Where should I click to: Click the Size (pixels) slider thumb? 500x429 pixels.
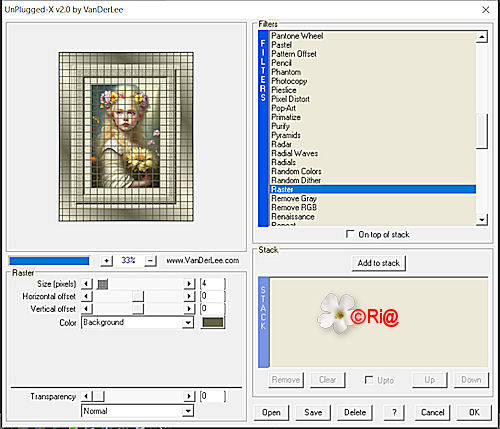(103, 284)
